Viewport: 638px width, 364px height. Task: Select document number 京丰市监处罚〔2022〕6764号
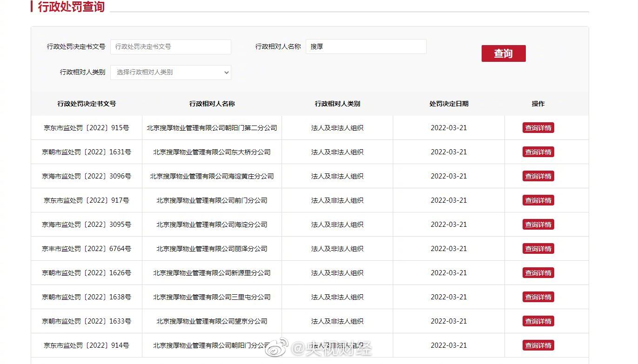pos(87,249)
